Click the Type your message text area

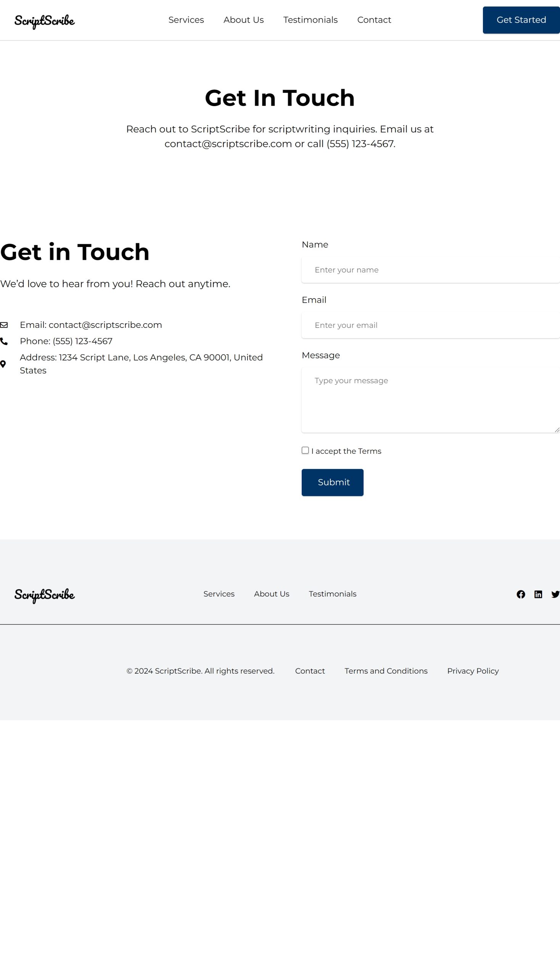[430, 400]
